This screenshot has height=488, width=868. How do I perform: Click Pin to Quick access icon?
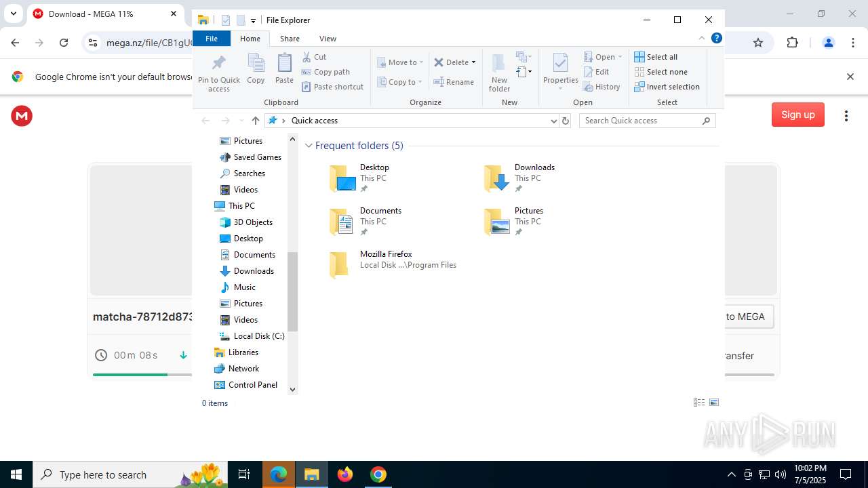pyautogui.click(x=218, y=73)
